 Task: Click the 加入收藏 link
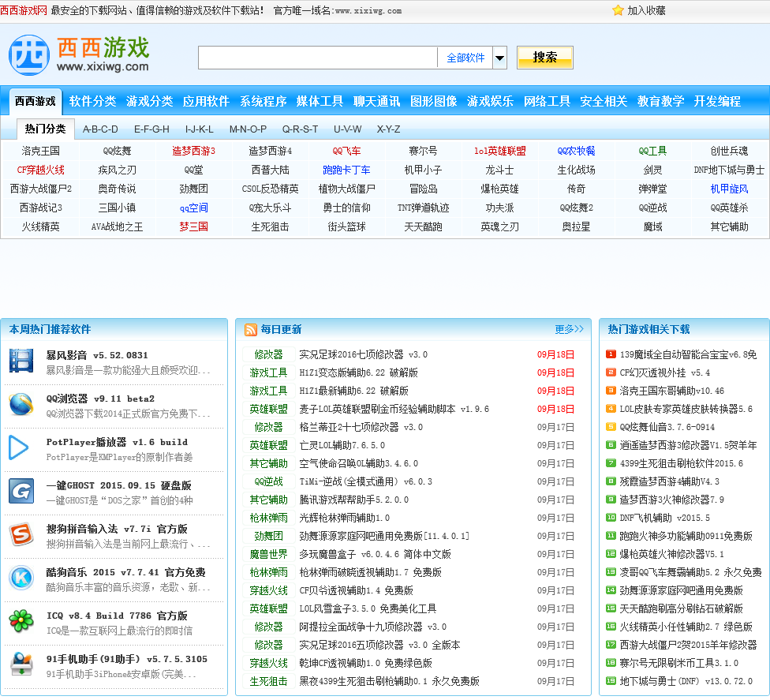click(x=645, y=10)
